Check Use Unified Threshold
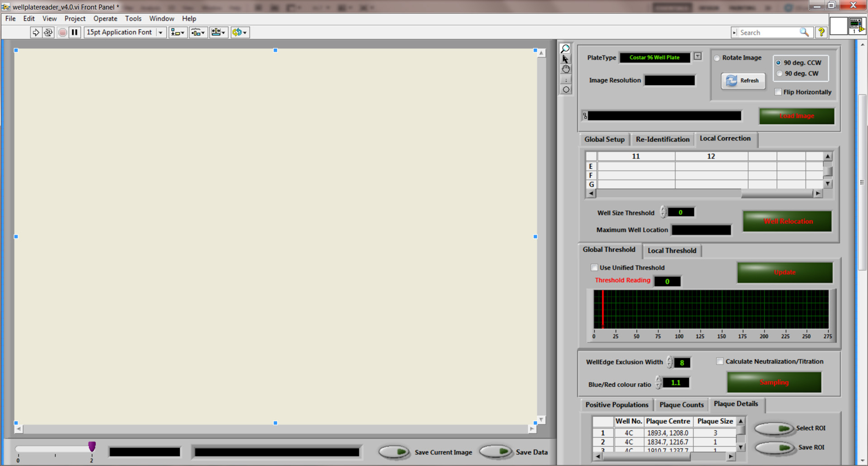This screenshot has width=868, height=466. (594, 267)
